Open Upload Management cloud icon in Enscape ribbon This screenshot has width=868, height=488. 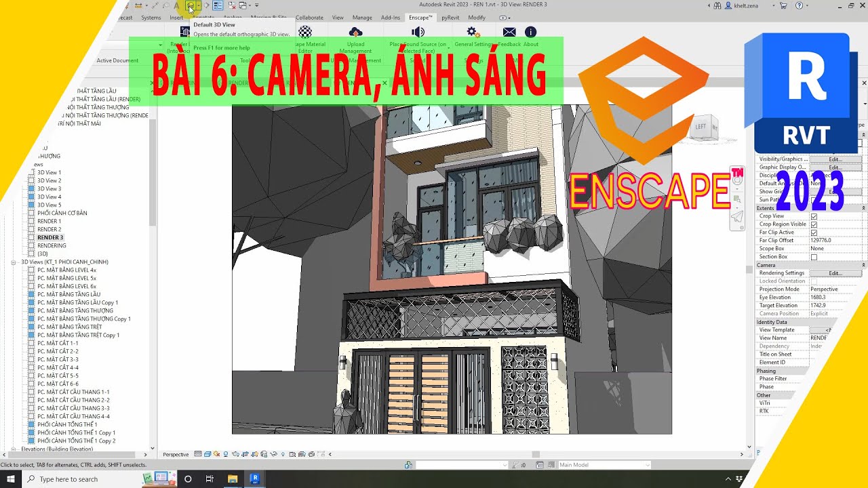(x=355, y=32)
